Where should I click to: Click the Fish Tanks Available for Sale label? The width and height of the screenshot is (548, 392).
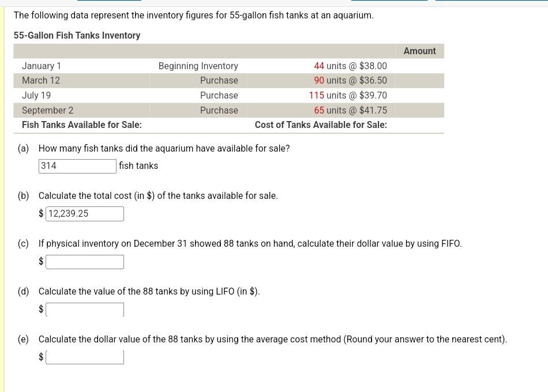[81, 125]
